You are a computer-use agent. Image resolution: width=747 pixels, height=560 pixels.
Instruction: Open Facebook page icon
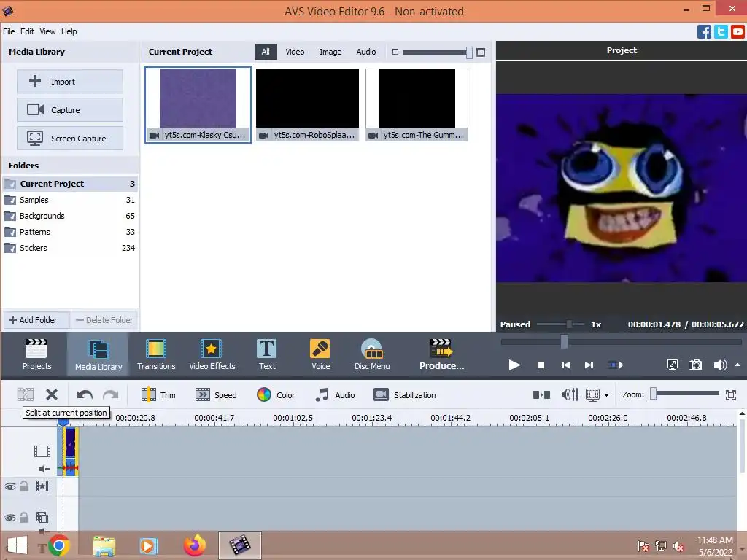point(704,31)
